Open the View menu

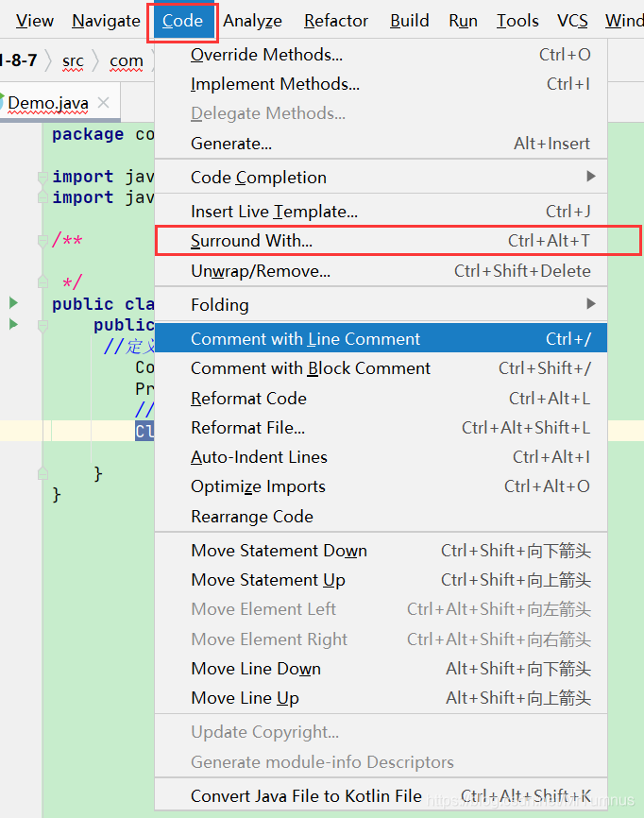pyautogui.click(x=34, y=21)
